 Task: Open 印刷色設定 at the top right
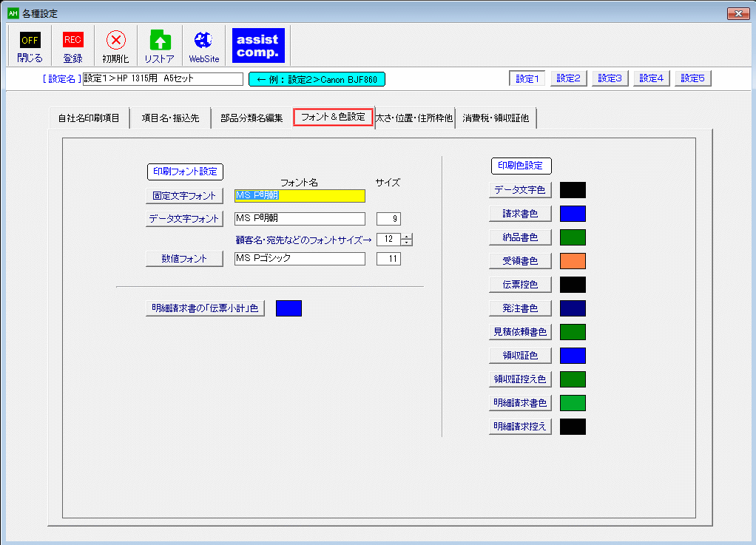click(x=521, y=166)
